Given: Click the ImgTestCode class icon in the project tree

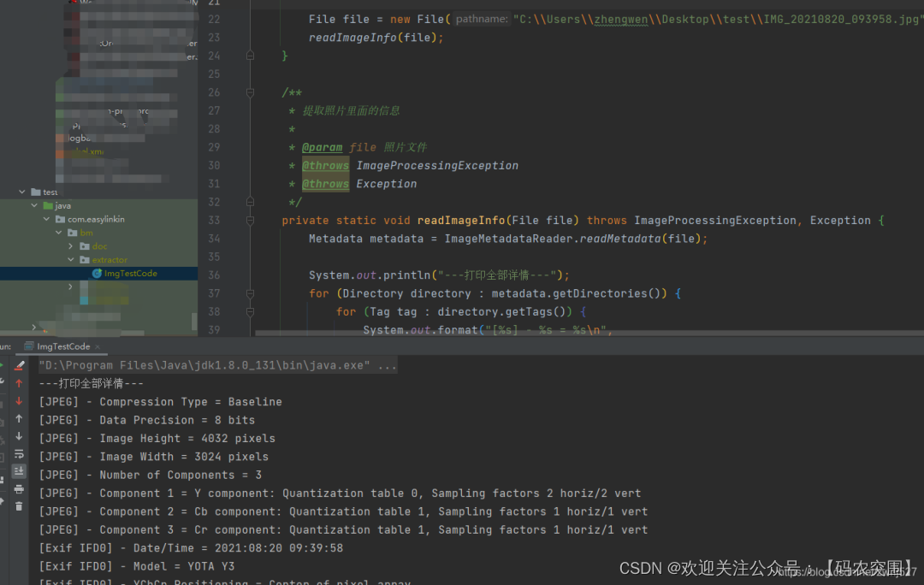Looking at the screenshot, I should click(x=97, y=274).
